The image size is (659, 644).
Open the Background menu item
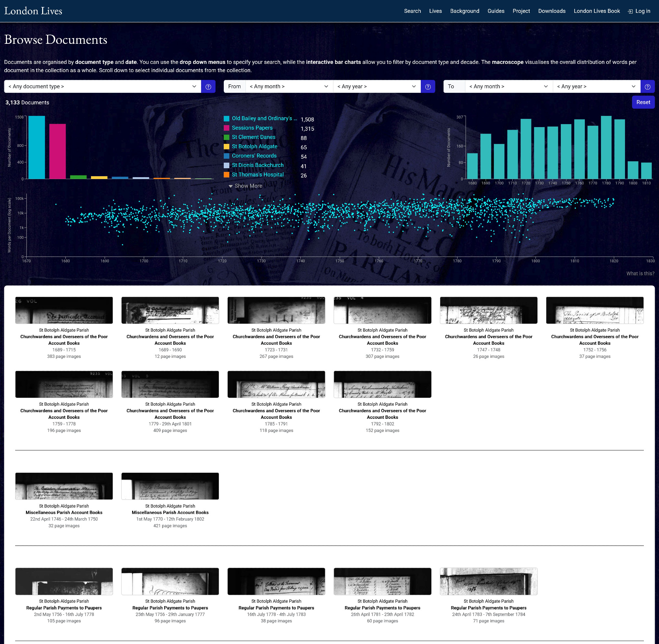click(x=464, y=11)
